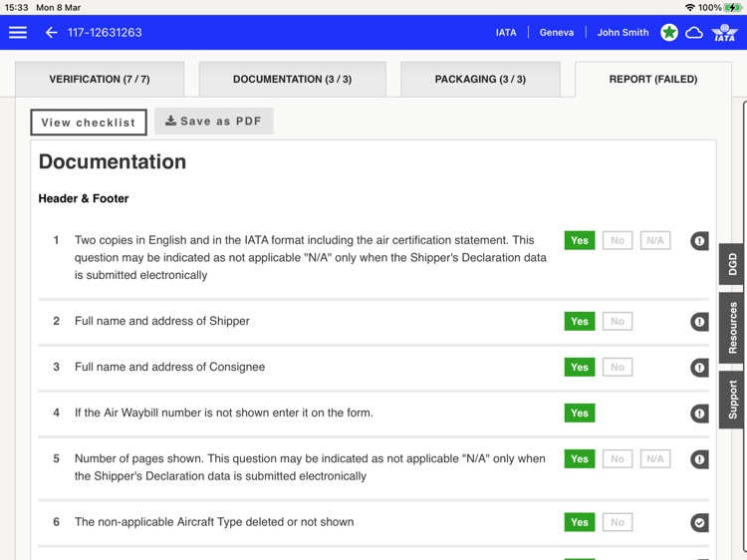Select No for Number of pages question
Viewport: 747px width, 560px height.
pos(618,458)
